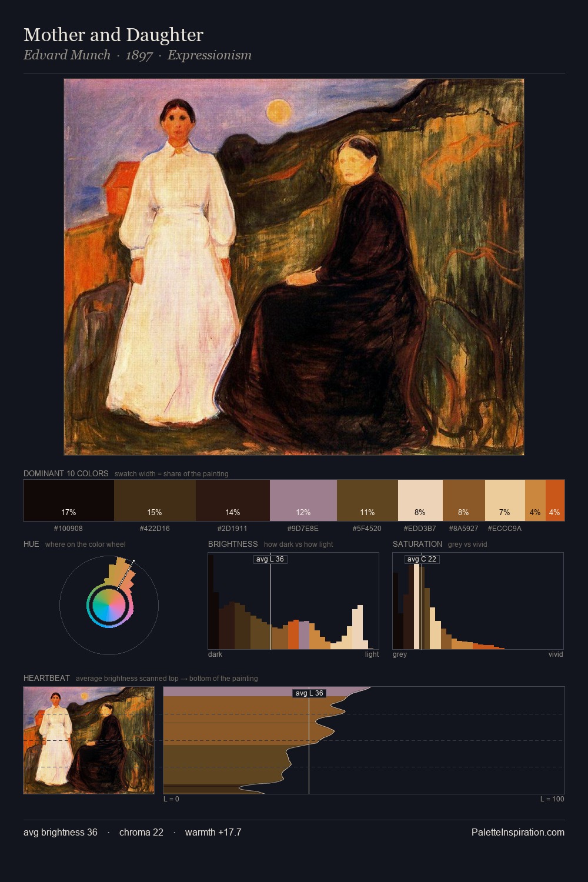Image resolution: width=588 pixels, height=882 pixels.
Task: Select the #5F4520 hex code text
Action: 367,529
